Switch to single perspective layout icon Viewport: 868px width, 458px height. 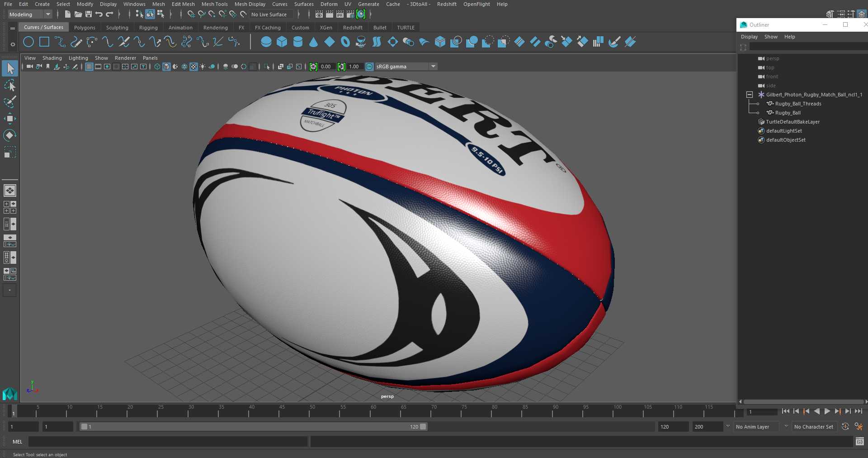[10, 191]
